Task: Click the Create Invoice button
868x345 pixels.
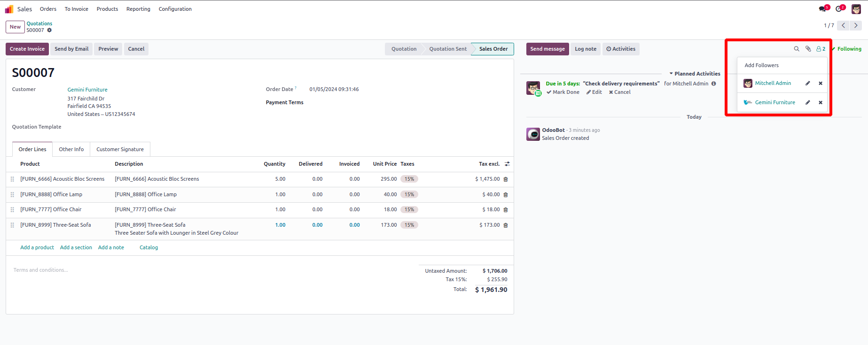Action: click(27, 49)
